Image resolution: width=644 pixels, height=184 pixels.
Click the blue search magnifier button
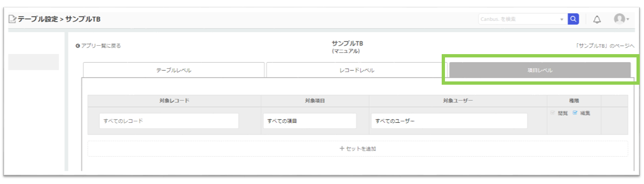coord(573,19)
